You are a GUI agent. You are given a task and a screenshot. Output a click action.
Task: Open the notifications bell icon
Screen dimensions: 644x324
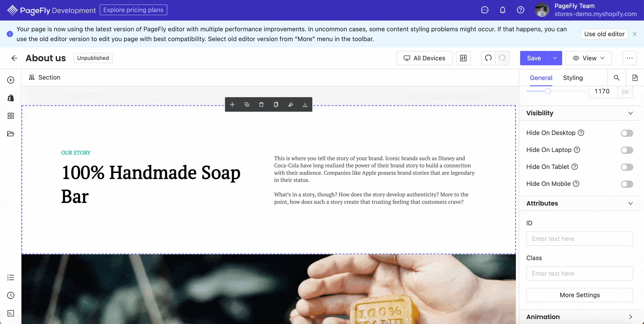(x=502, y=10)
